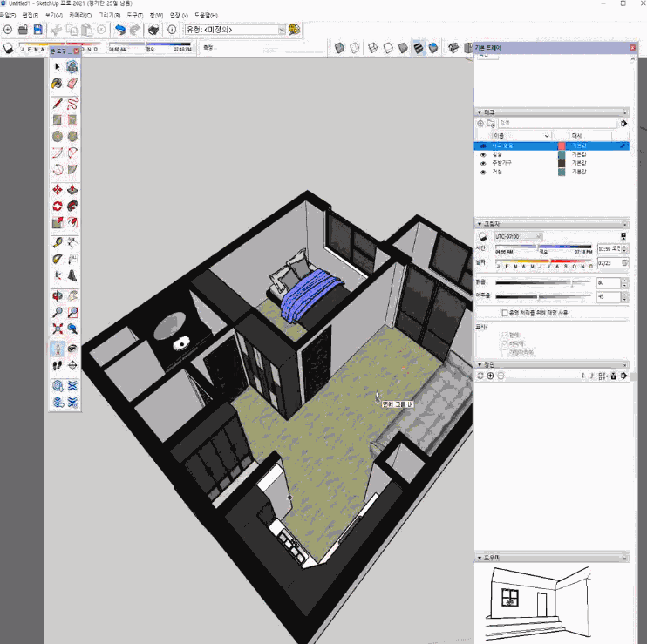This screenshot has width=647, height=644.
Task: Select the Line pencil tool
Action: click(58, 104)
